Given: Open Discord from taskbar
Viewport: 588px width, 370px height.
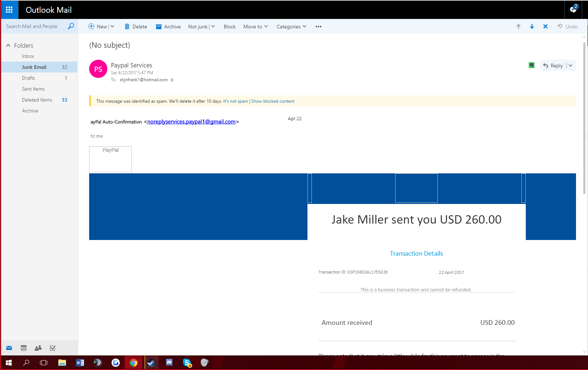Looking at the screenshot, I should [x=169, y=363].
